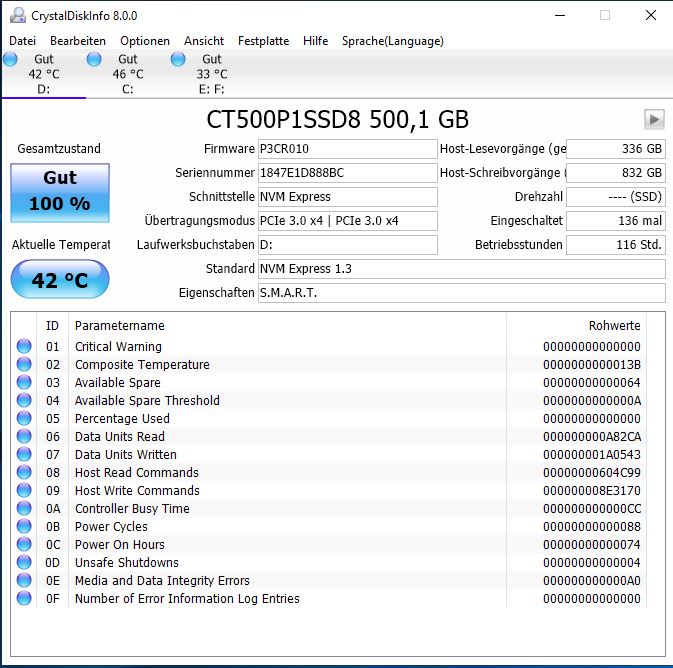The height and width of the screenshot is (668, 673).
Task: Click the Host-Lesevorgänge value 336 GB
Action: pyautogui.click(x=616, y=149)
